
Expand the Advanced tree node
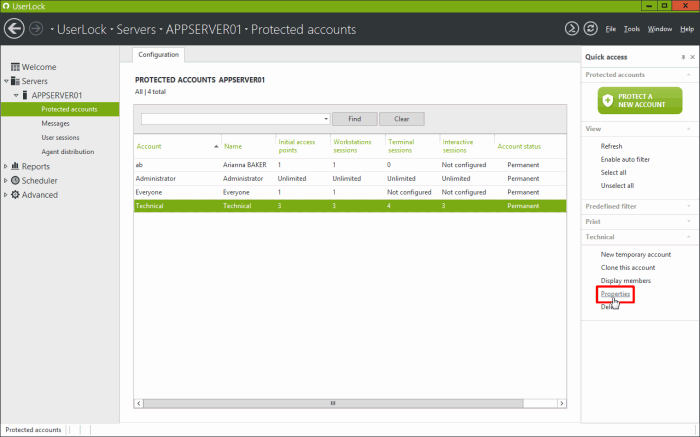(x=6, y=195)
